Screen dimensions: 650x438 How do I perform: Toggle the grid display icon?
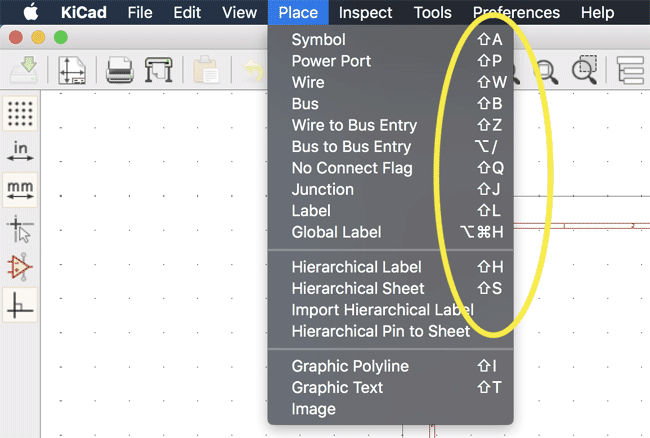click(x=20, y=113)
